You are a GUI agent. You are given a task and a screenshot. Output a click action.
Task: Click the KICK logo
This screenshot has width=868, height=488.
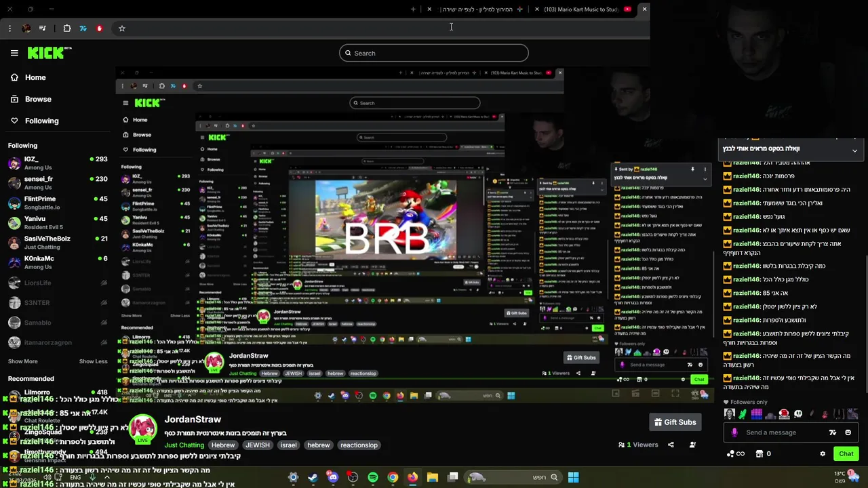(x=49, y=53)
